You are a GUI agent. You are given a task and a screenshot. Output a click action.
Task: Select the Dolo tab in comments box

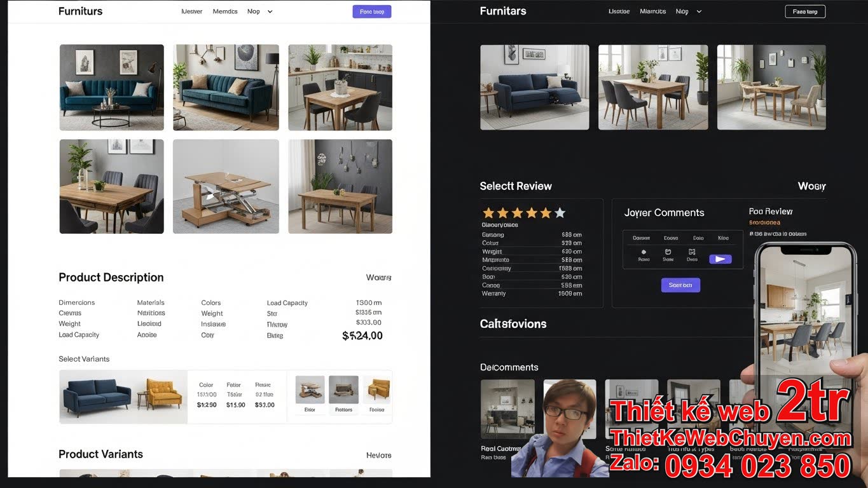[698, 238]
